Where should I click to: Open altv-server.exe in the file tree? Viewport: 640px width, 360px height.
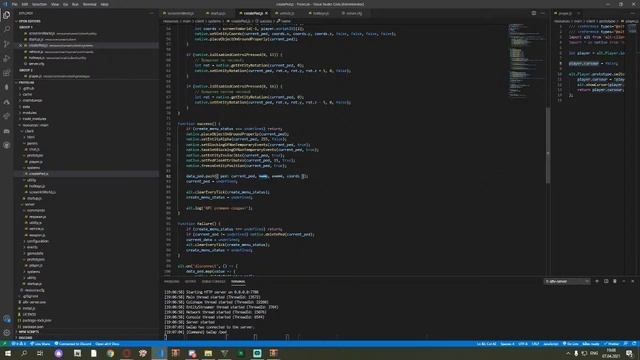coord(34,302)
